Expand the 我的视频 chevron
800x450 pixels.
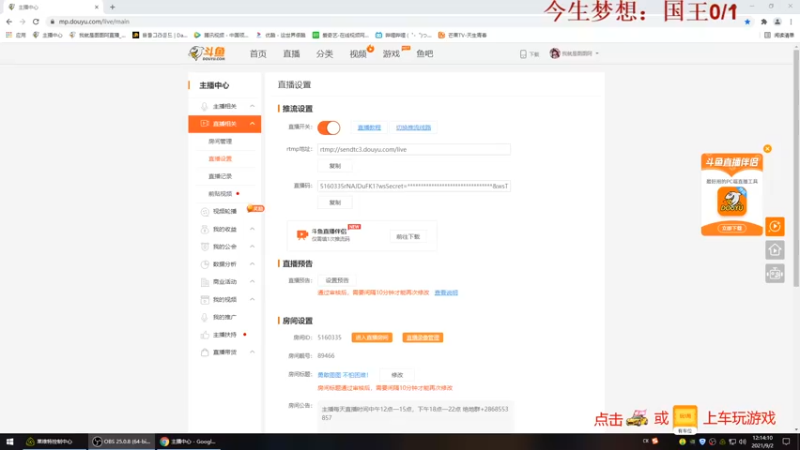click(252, 299)
